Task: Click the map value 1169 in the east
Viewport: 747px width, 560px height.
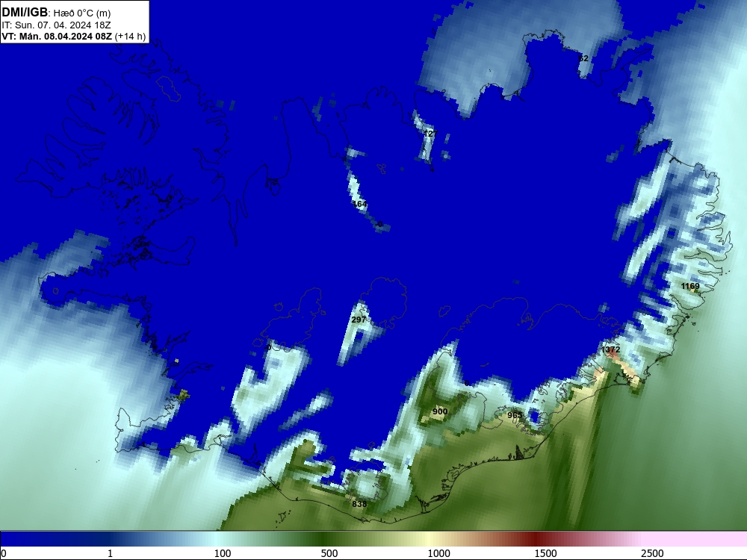Action: tap(690, 286)
